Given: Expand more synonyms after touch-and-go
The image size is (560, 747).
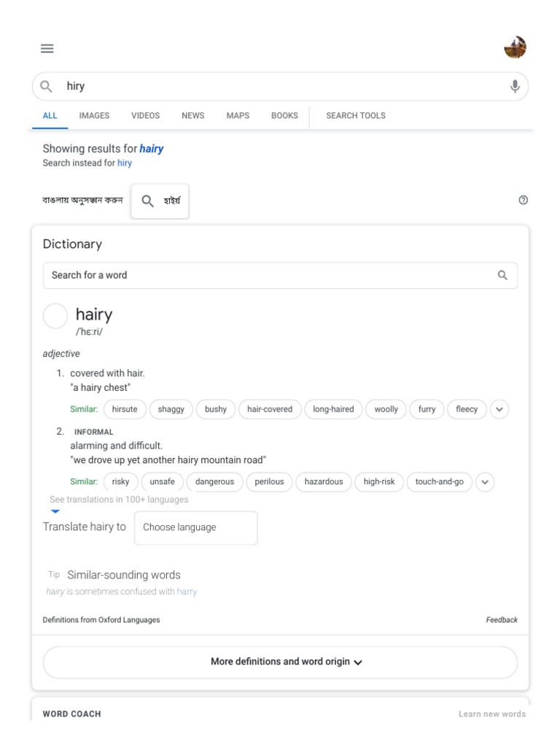Looking at the screenshot, I should tap(485, 482).
